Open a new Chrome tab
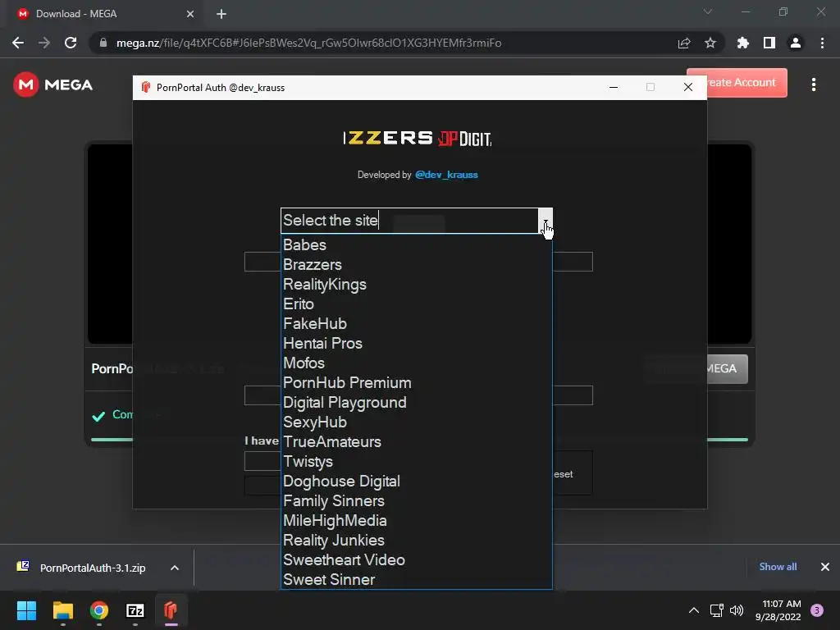 point(221,14)
